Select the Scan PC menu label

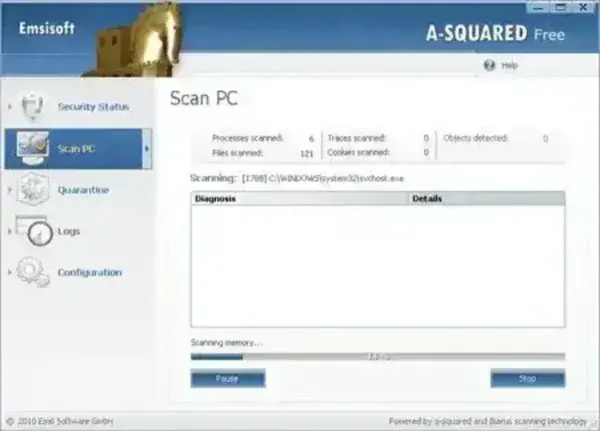(77, 149)
